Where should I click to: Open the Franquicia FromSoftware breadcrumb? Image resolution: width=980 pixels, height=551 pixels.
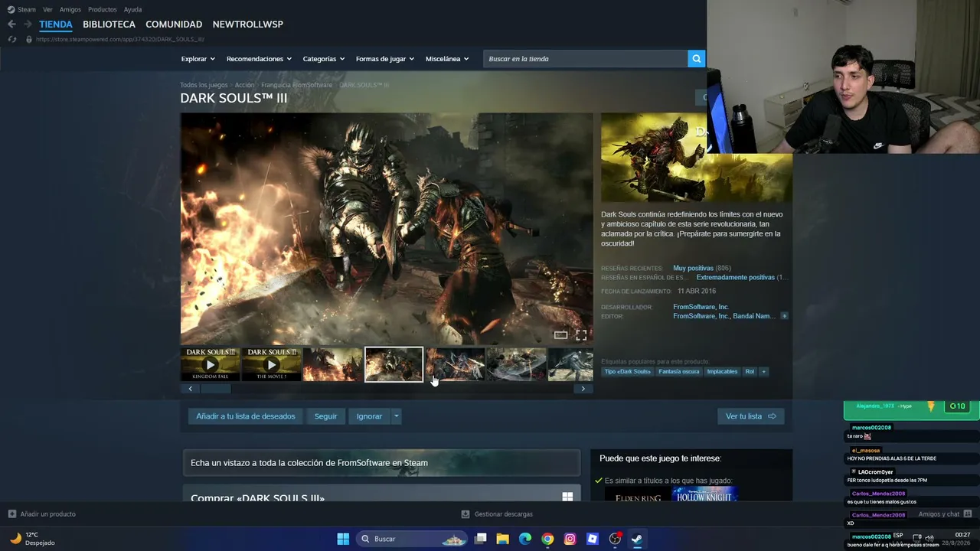coord(296,85)
